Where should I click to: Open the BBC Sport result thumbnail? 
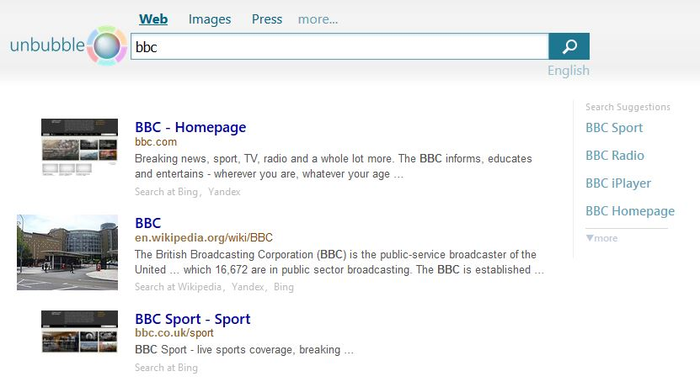click(x=79, y=332)
